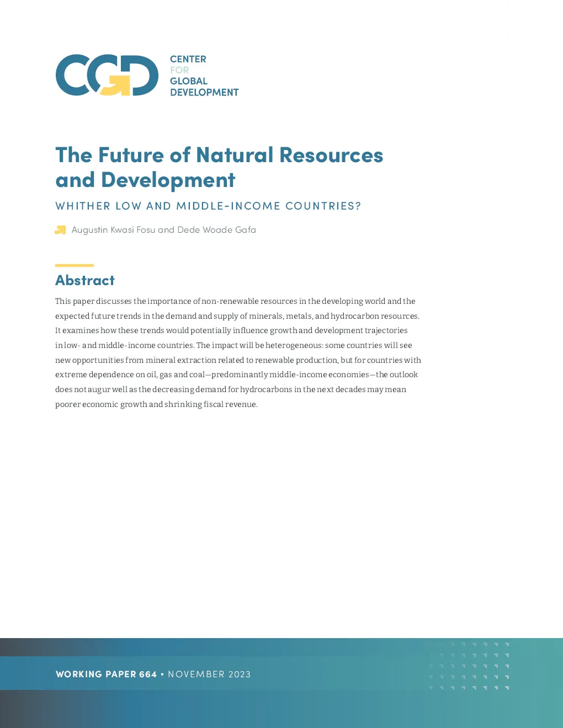Click the 'Working Paper 664' footer text

pos(107,674)
